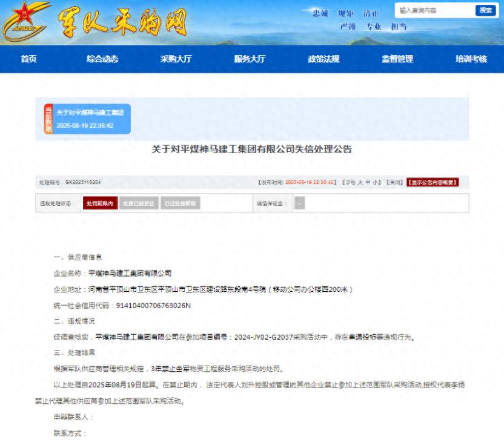Click the 违规处理状态 label
Image resolution: width=504 pixels, height=448 pixels.
tap(57, 203)
